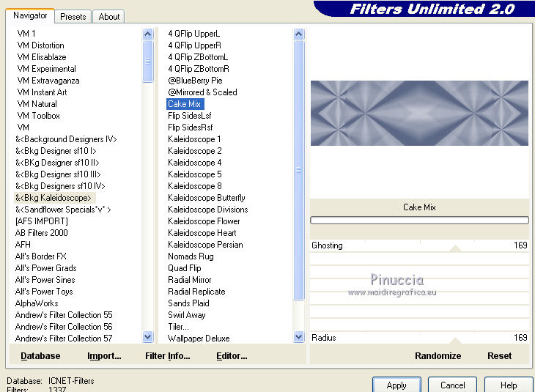The height and width of the screenshot is (392, 535).
Task: Select VM Natural category
Action: click(x=37, y=104)
